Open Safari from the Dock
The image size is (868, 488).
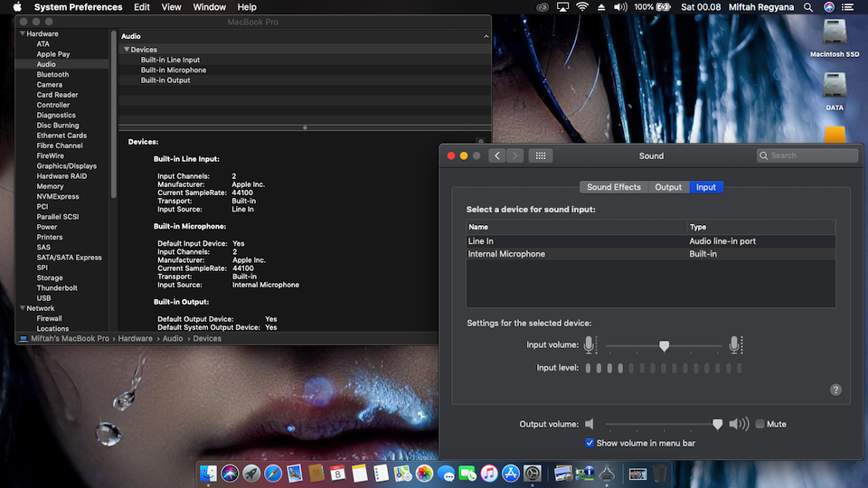(x=272, y=473)
